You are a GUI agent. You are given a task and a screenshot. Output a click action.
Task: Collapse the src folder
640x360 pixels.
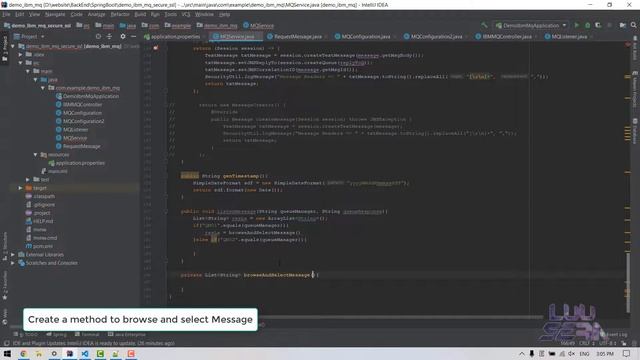coord(20,63)
